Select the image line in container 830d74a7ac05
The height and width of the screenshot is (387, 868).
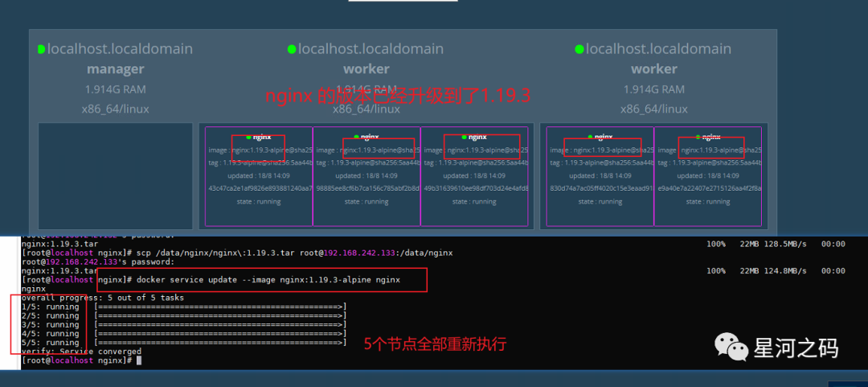point(602,150)
